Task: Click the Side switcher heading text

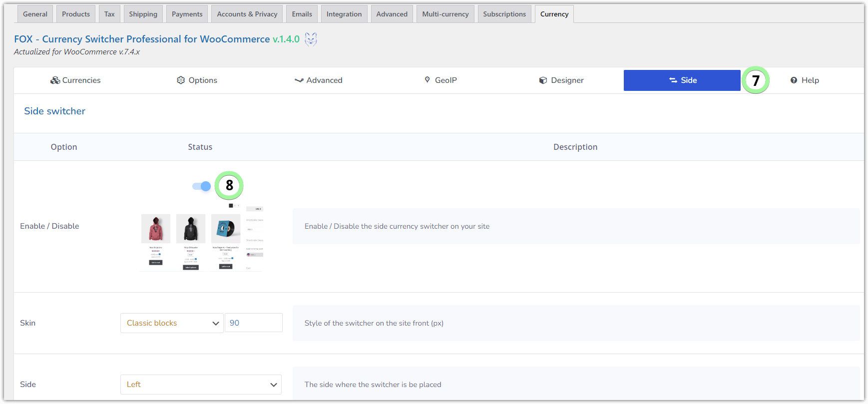Action: 55,111
